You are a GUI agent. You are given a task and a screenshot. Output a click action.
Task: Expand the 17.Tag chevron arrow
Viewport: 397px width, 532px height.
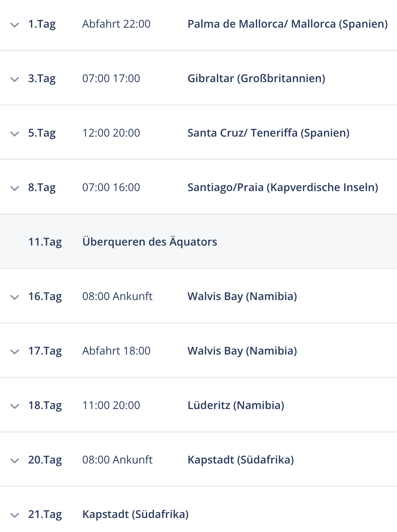point(14,352)
